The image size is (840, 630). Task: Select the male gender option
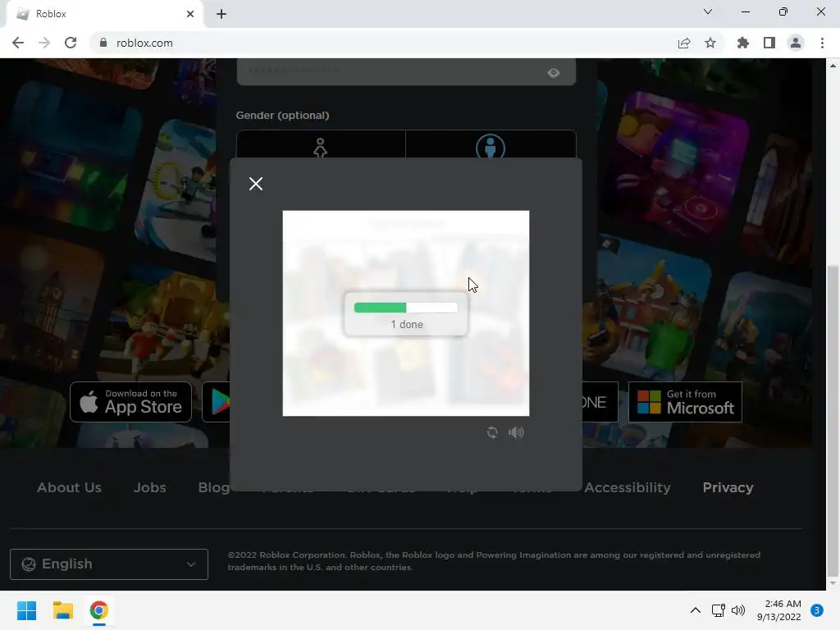pos(491,144)
